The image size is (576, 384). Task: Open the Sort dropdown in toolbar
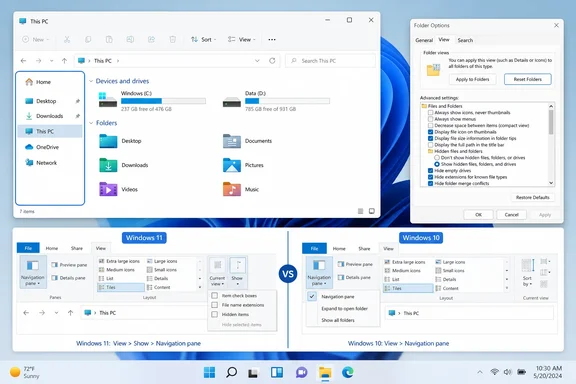pyautogui.click(x=204, y=39)
